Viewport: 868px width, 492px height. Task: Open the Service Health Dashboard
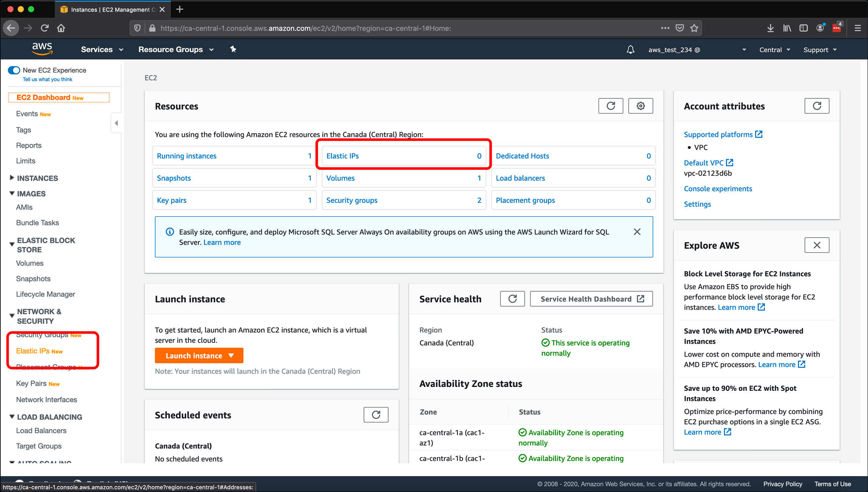(x=591, y=299)
